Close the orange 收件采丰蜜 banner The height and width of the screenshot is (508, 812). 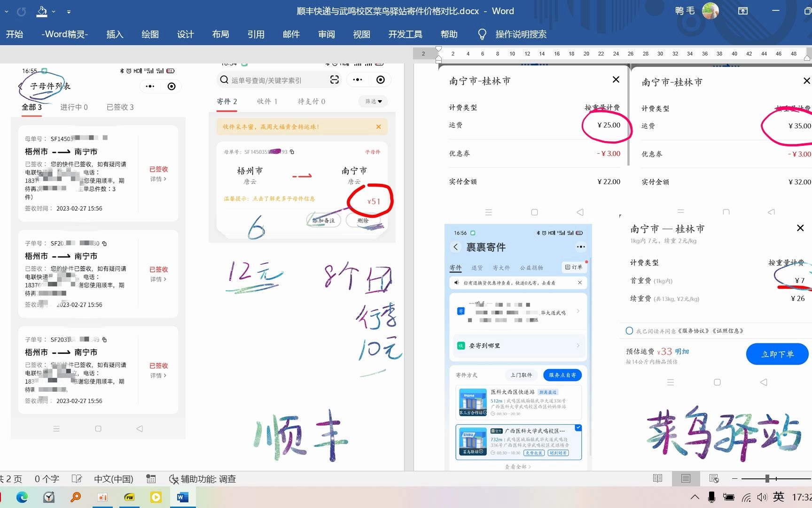(x=379, y=127)
